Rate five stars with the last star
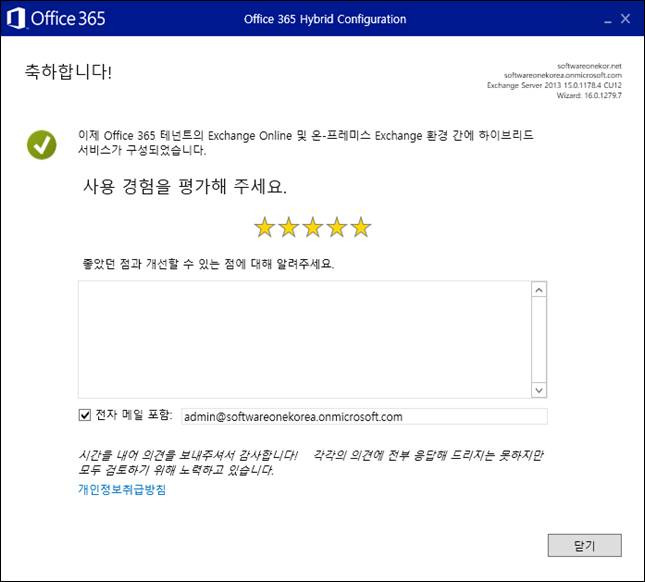Viewport: 645px width, 582px height. (361, 227)
